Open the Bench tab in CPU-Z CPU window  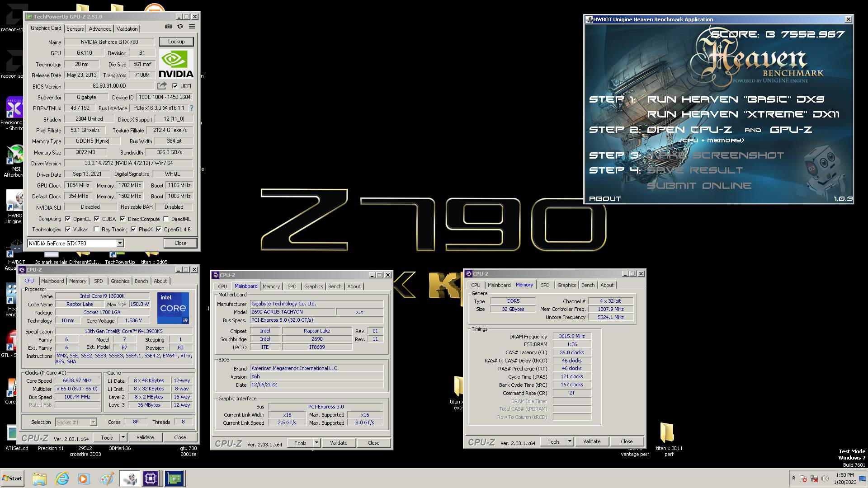[x=141, y=281]
